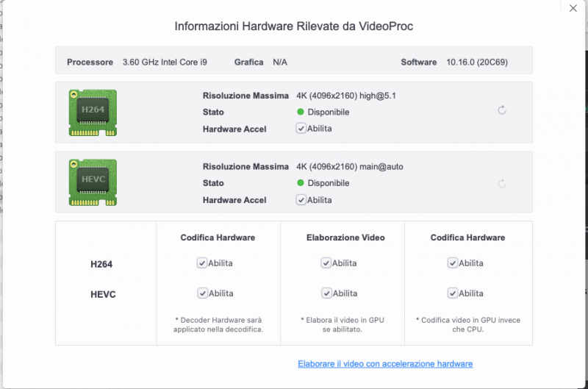Toggle HEVC Hardware Accel Abilita checkbox
The image size is (588, 389).
coord(301,199)
